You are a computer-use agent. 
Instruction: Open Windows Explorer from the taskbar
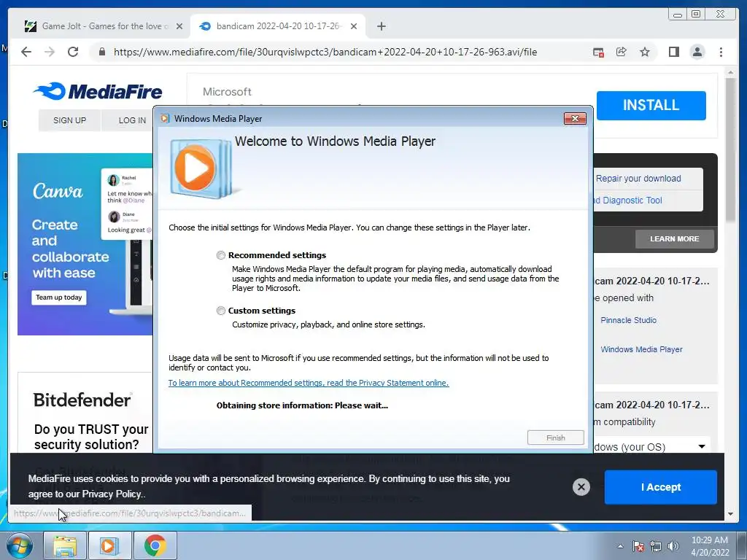pos(65,545)
